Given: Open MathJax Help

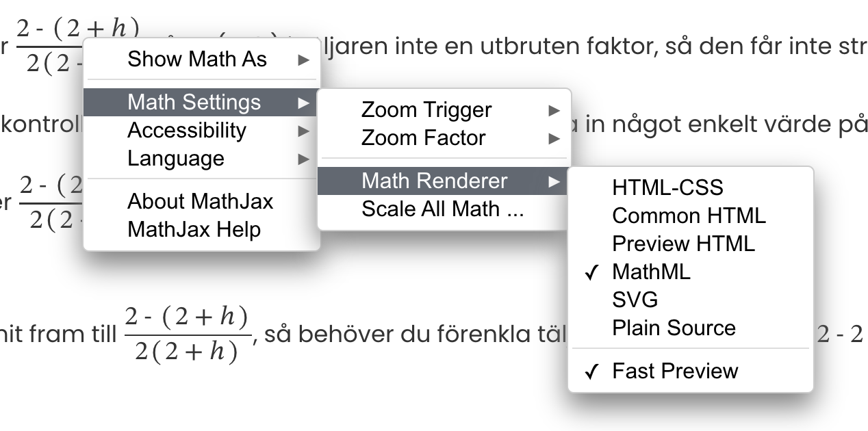Looking at the screenshot, I should coord(194,229).
